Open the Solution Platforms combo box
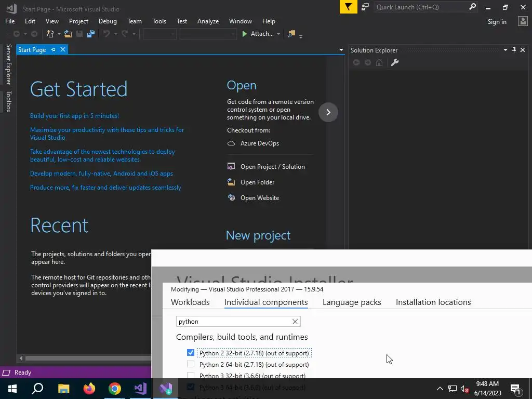The width and height of the screenshot is (532, 399). pos(208,34)
